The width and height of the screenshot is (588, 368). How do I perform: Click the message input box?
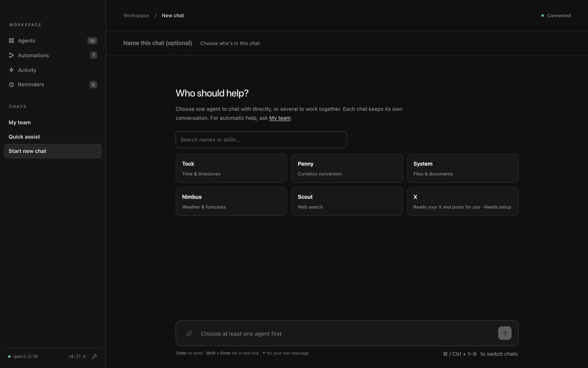click(x=347, y=333)
